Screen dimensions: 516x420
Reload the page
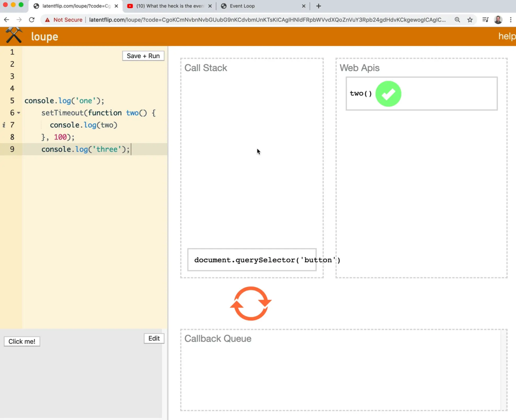(32, 20)
